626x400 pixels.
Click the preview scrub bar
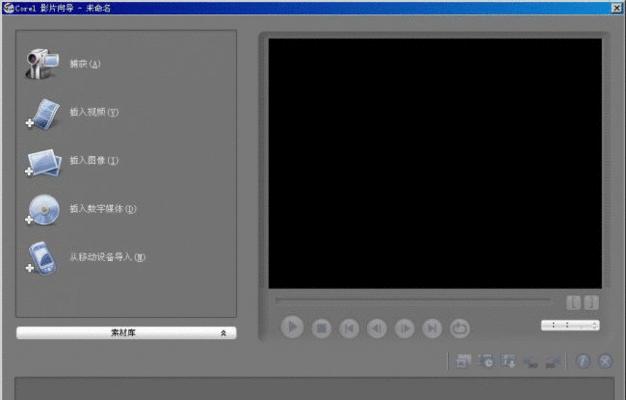(x=413, y=299)
